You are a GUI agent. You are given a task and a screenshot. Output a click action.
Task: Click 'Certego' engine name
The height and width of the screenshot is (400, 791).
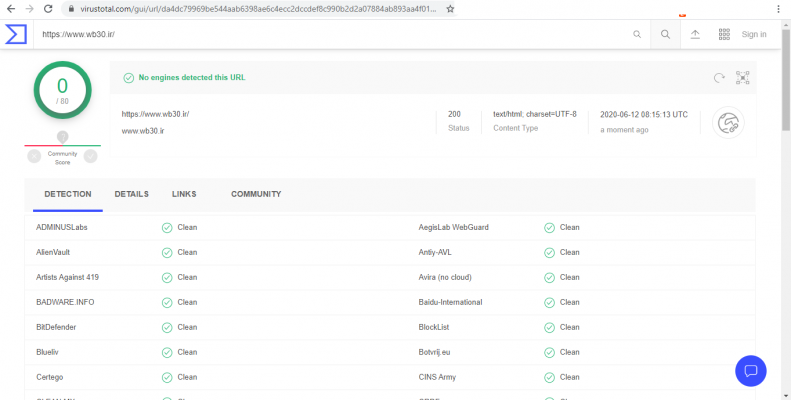[49, 377]
